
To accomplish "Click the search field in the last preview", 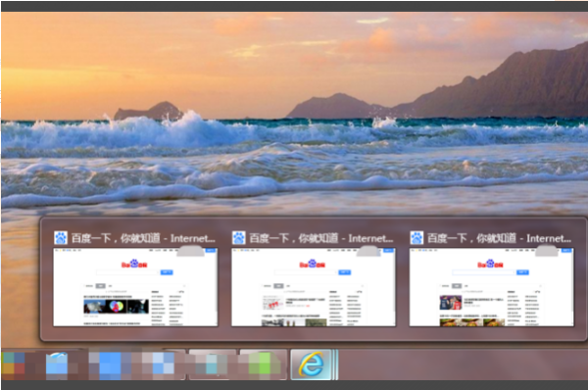I will [x=484, y=272].
